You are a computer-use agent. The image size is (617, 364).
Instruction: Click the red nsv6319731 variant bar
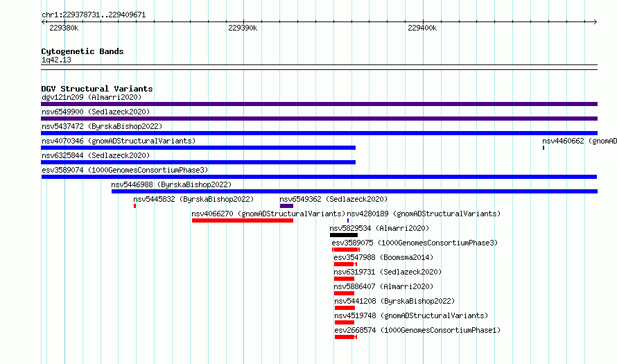pyautogui.click(x=344, y=279)
